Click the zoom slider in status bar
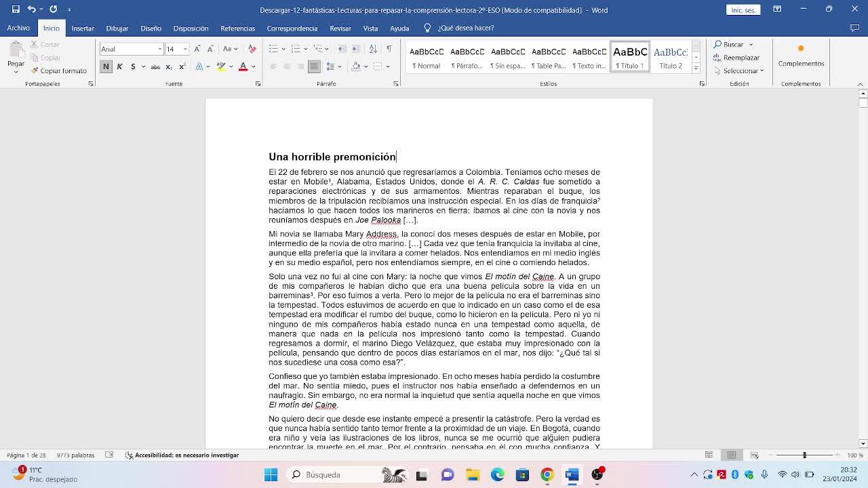 coord(804,455)
